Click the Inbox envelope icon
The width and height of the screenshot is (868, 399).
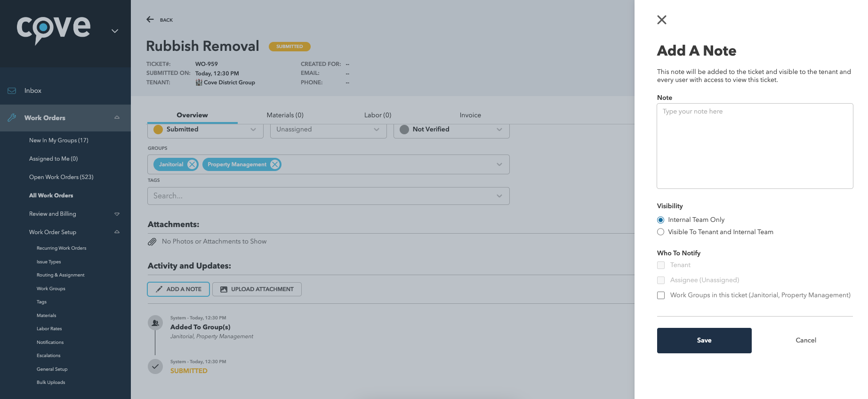pyautogui.click(x=12, y=90)
